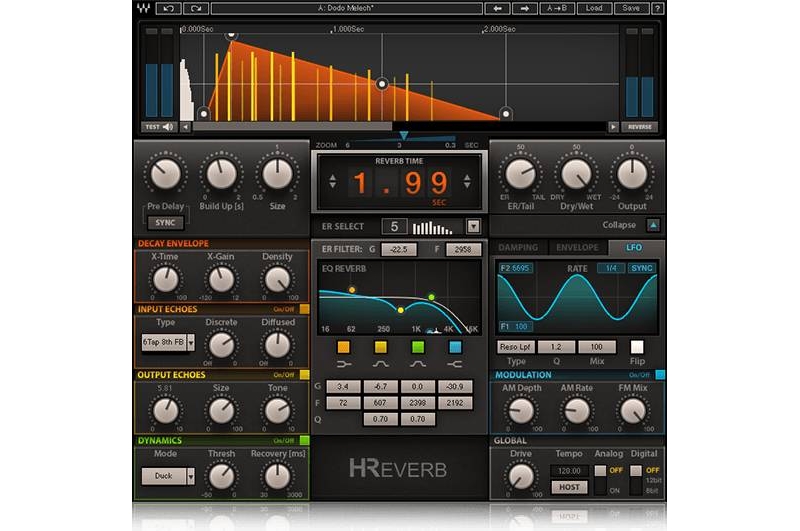Adjust reverb time with the left stepper arrows
The width and height of the screenshot is (800, 531).
[x=333, y=181]
